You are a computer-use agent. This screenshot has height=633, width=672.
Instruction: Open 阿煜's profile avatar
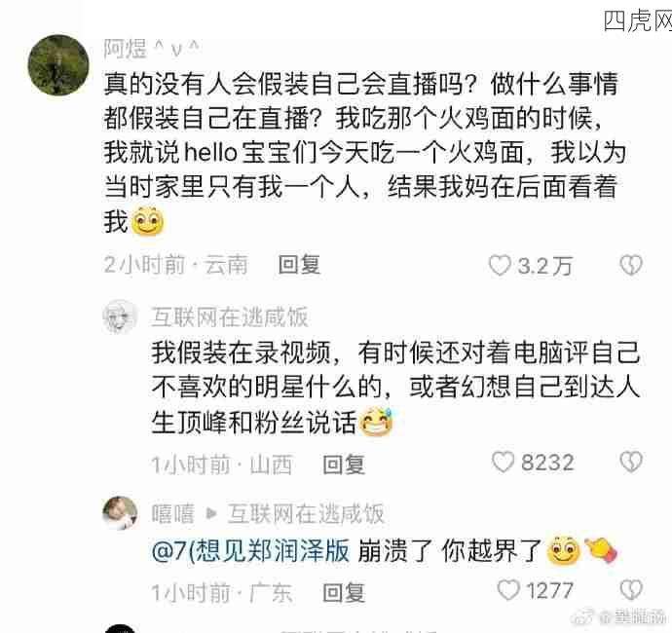tap(58, 64)
